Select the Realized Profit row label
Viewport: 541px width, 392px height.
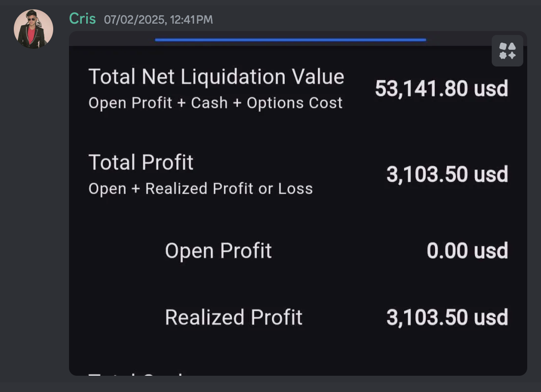coord(234,317)
